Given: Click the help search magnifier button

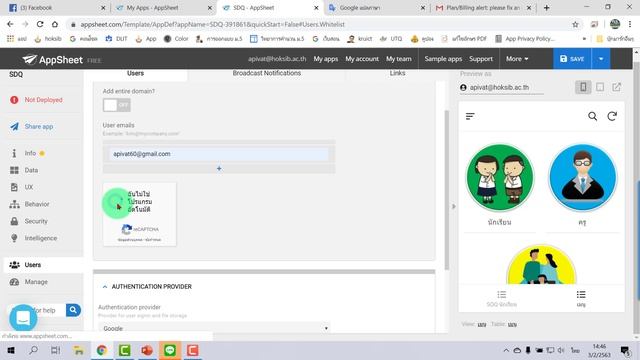Looking at the screenshot, I should click(x=73, y=310).
